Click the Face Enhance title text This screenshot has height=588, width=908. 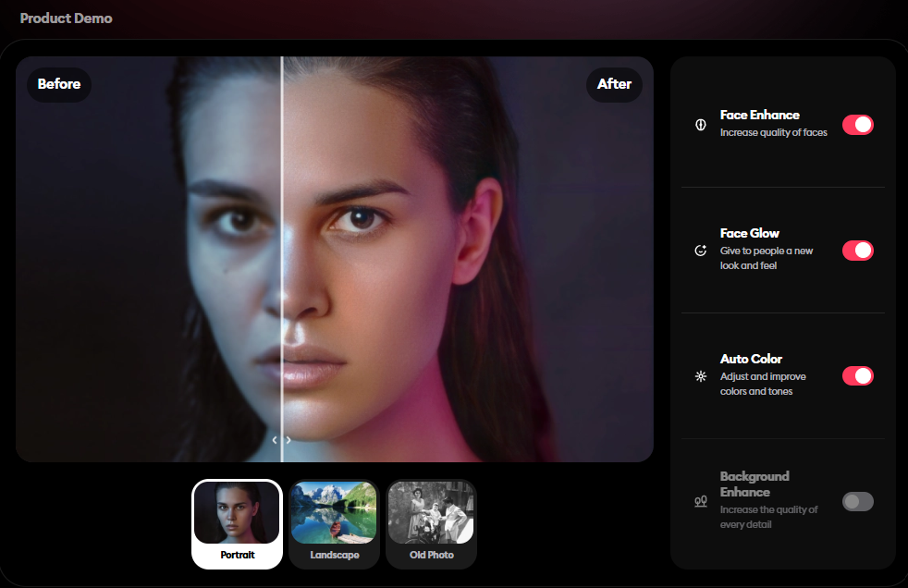pos(759,115)
